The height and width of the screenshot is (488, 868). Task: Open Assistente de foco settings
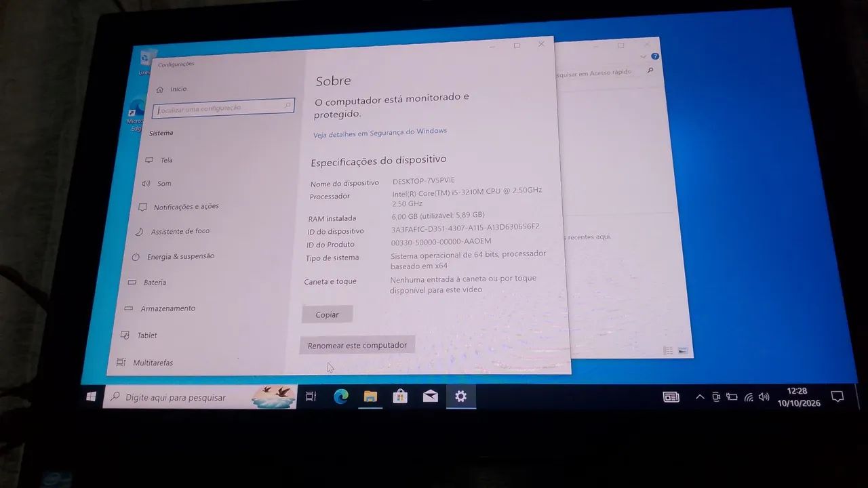(172, 231)
